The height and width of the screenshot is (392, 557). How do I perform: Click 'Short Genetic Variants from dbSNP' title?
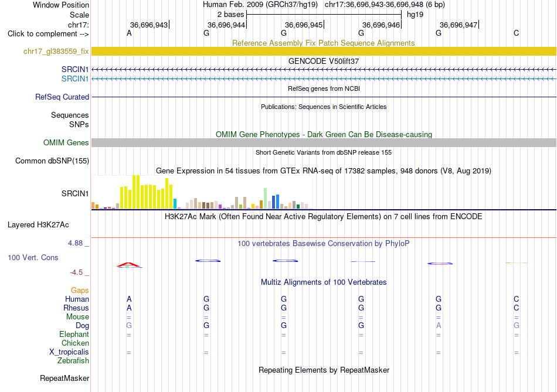(x=324, y=153)
